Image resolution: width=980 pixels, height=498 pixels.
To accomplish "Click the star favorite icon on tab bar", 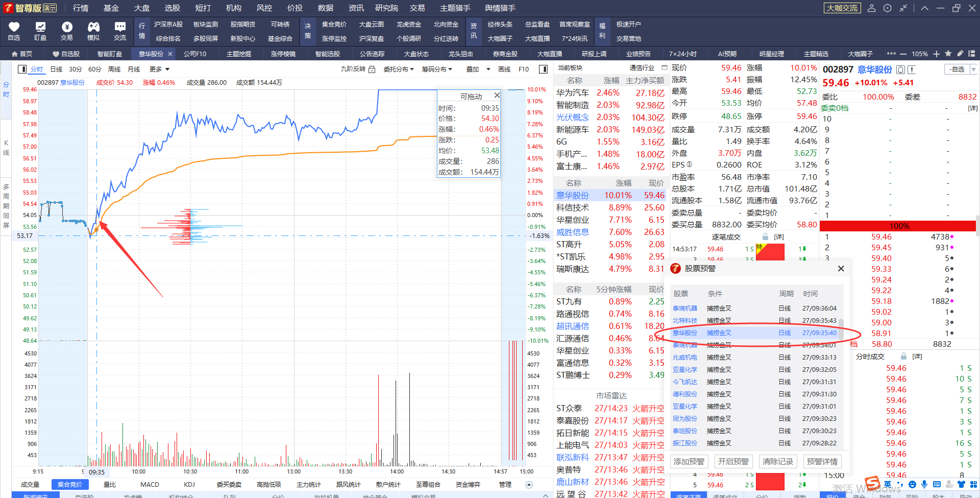I will pos(948,54).
